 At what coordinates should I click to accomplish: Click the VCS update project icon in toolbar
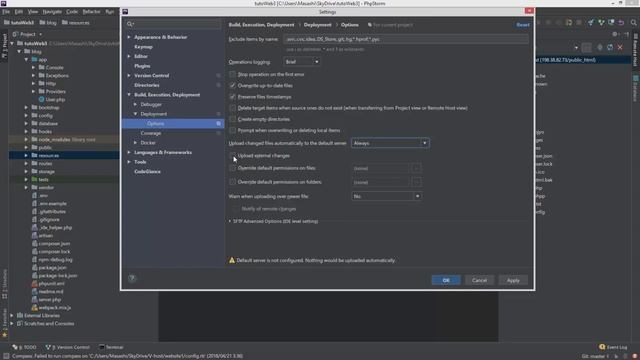(x=591, y=23)
